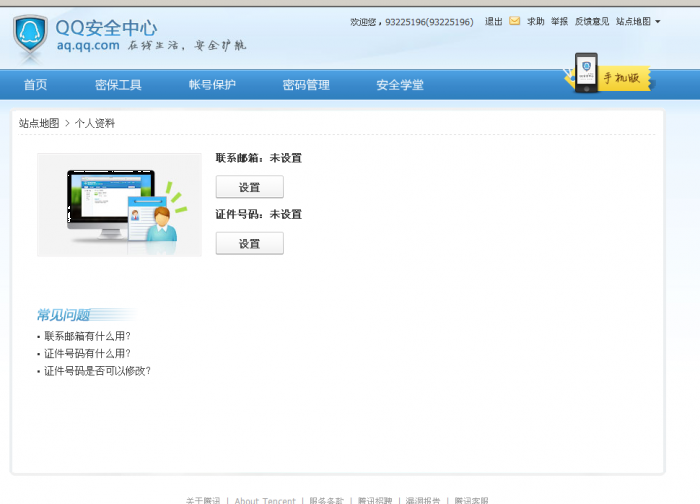Open the mail envelope icon
Image resolution: width=700 pixels, height=504 pixels.
[514, 21]
